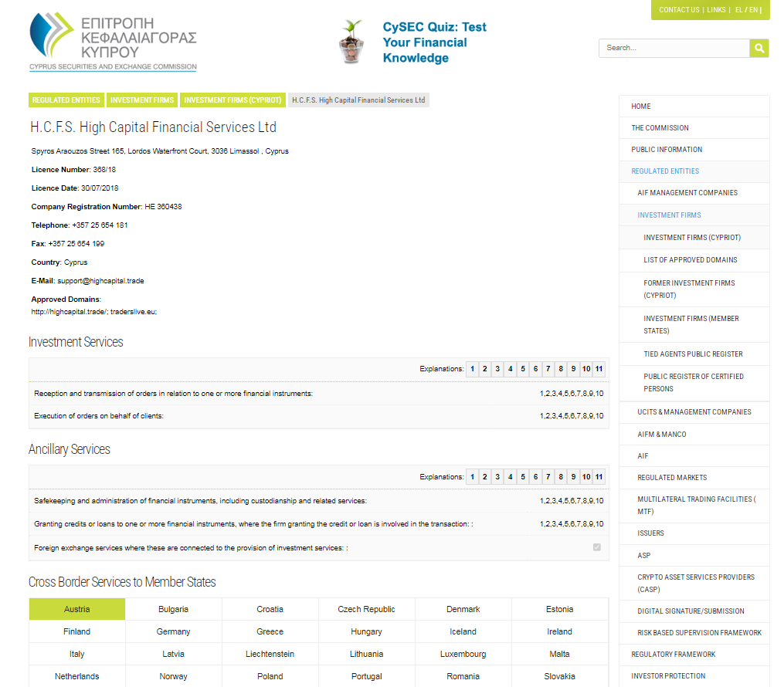
Task: Open AIFM & MANCO menu item
Action: point(694,434)
